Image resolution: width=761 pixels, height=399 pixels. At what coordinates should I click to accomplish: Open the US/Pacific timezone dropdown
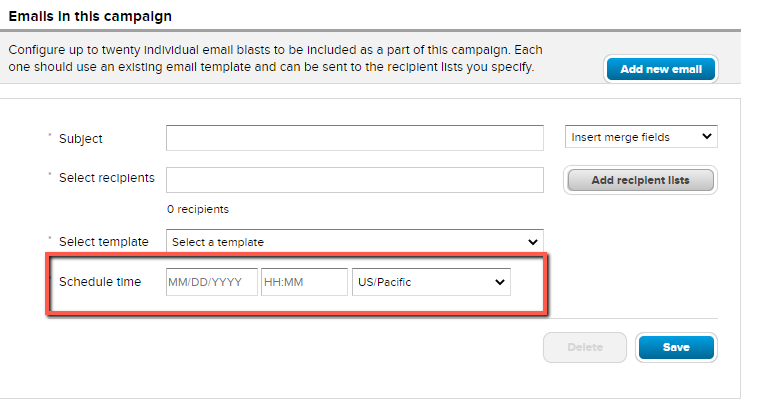(431, 282)
